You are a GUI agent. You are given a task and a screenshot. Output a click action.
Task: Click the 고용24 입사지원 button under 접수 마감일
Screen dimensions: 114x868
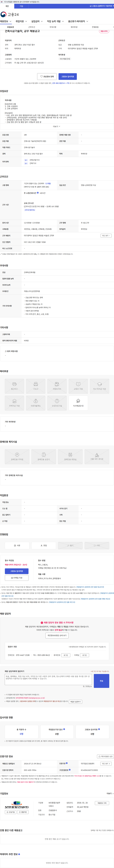(x=17, y=571)
